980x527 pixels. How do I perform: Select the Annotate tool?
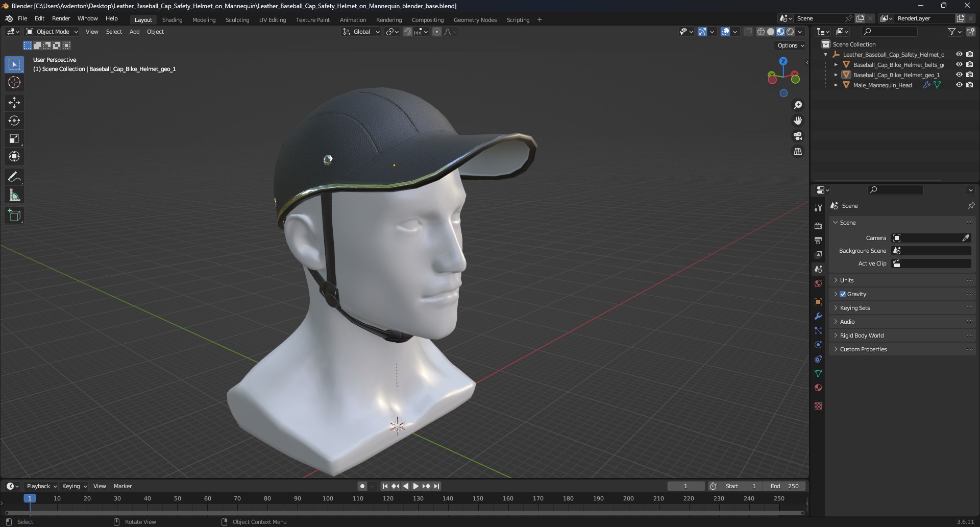tap(14, 177)
